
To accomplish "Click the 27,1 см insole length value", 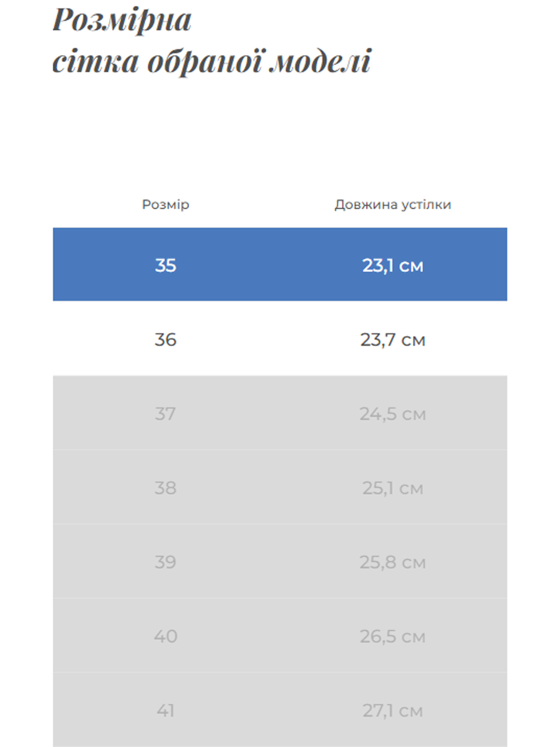I will pos(392,710).
